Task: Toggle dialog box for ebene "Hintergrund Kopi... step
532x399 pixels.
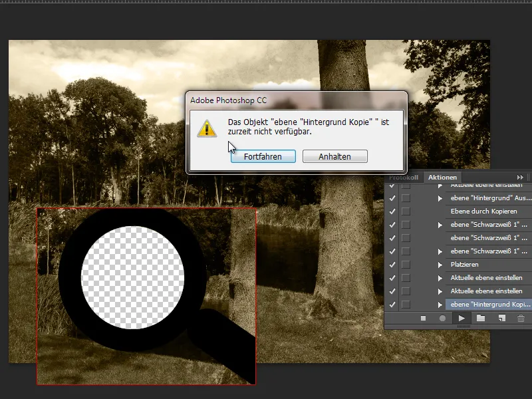Action: [406, 305]
